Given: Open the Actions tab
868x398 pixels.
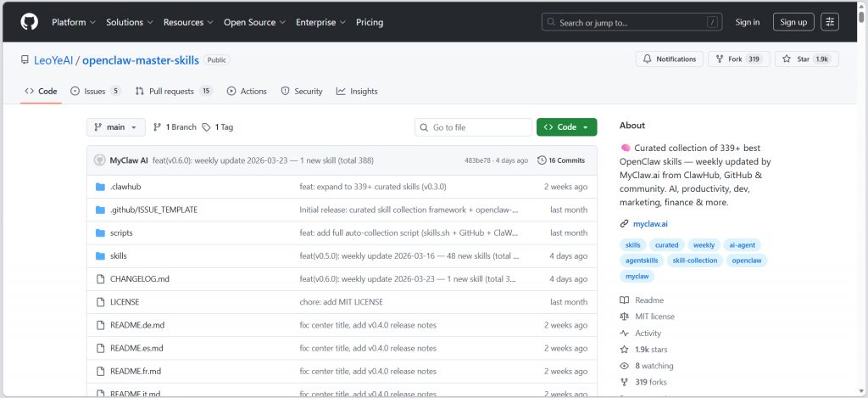Looking at the screenshot, I should click(x=247, y=91).
